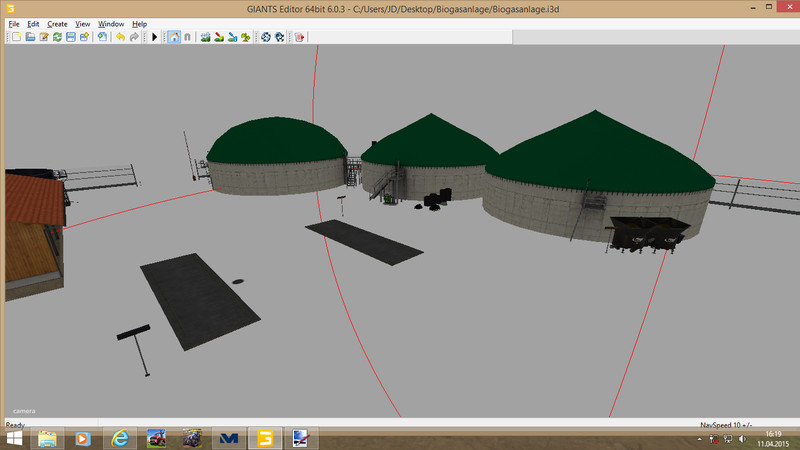This screenshot has width=800, height=450.
Task: Click the Undo arrow in toolbar
Action: click(x=120, y=37)
